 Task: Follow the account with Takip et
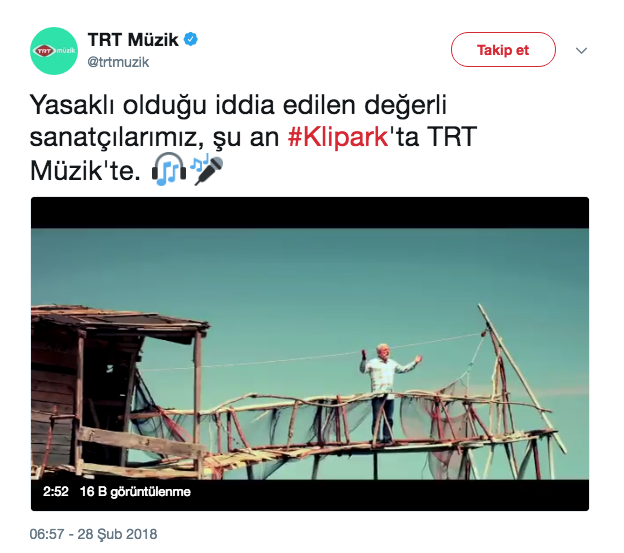[x=503, y=50]
